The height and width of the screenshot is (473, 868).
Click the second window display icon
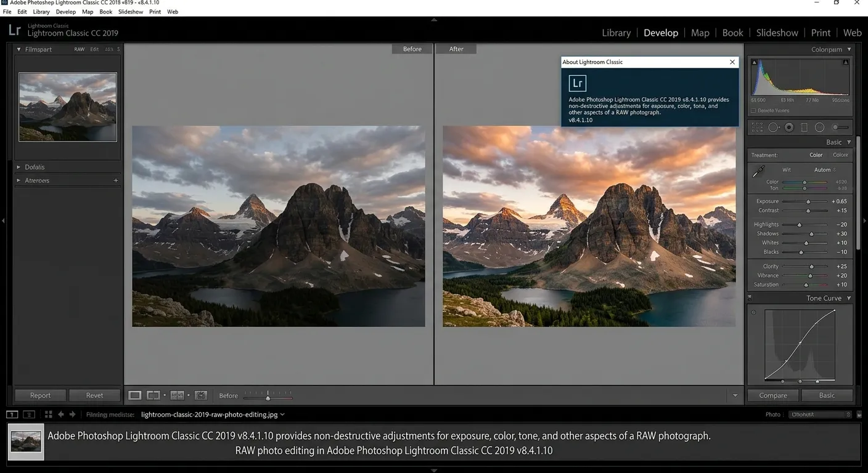coord(29,414)
